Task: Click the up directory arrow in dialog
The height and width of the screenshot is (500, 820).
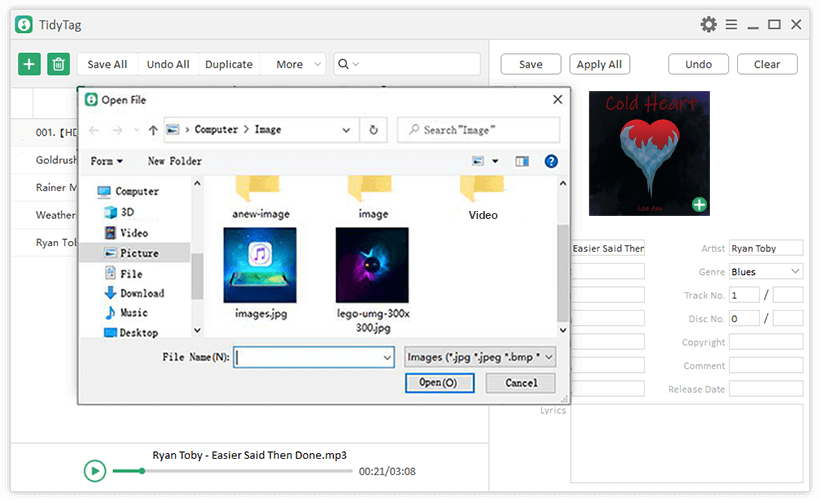Action: tap(153, 130)
